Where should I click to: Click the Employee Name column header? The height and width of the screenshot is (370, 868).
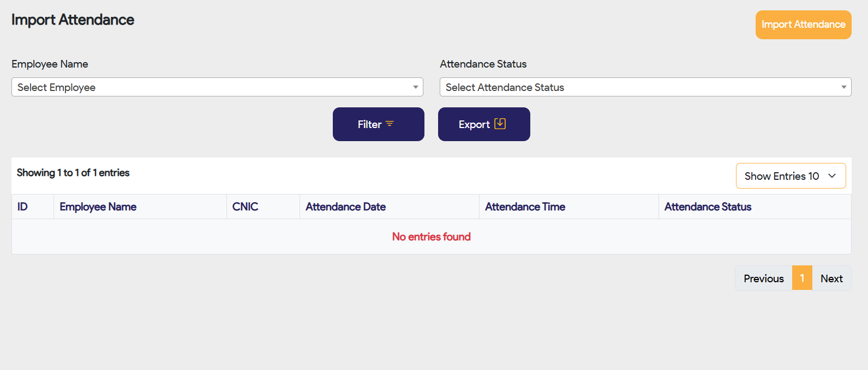point(98,207)
